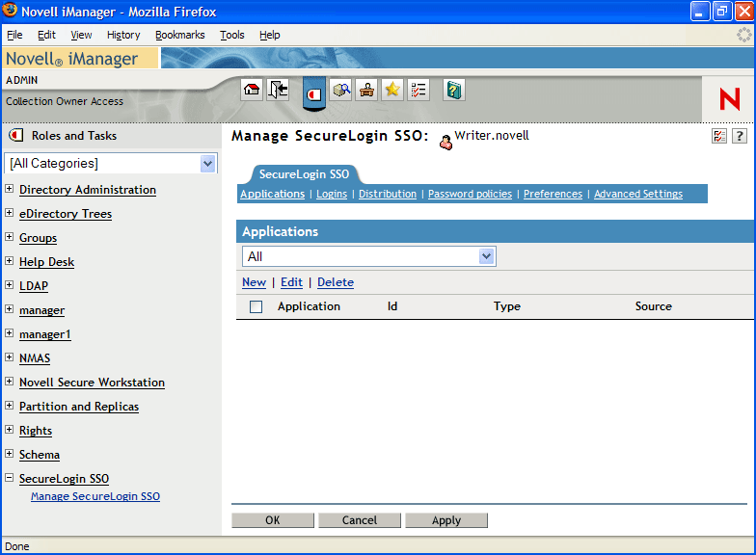Expand the manager node
Screen dimensions: 756x555
pyautogui.click(x=10, y=308)
